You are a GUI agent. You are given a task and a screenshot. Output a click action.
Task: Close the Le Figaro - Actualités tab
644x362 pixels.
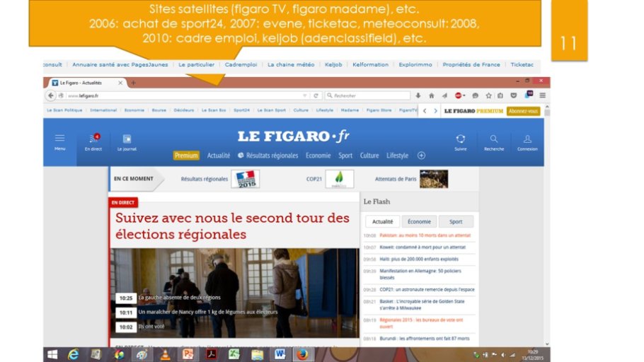tap(120, 83)
